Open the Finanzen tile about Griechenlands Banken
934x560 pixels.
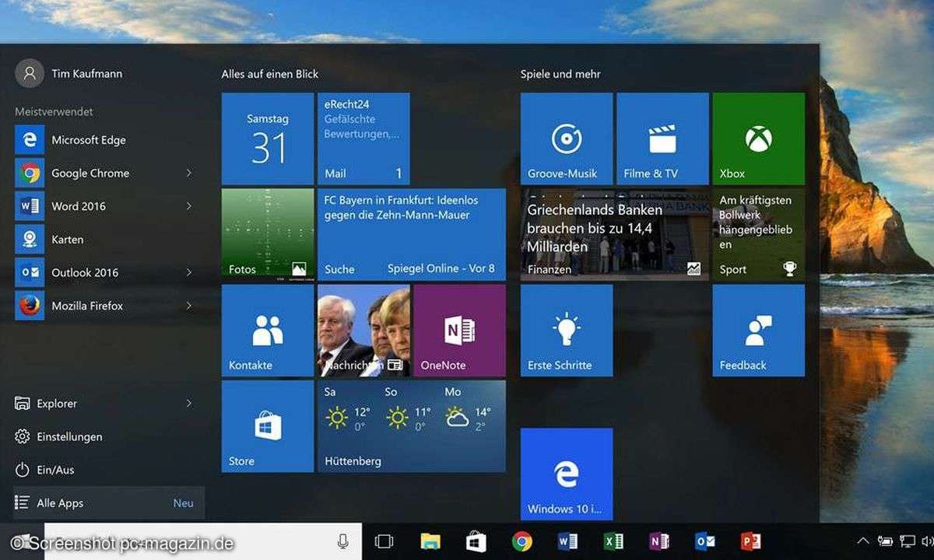(615, 234)
